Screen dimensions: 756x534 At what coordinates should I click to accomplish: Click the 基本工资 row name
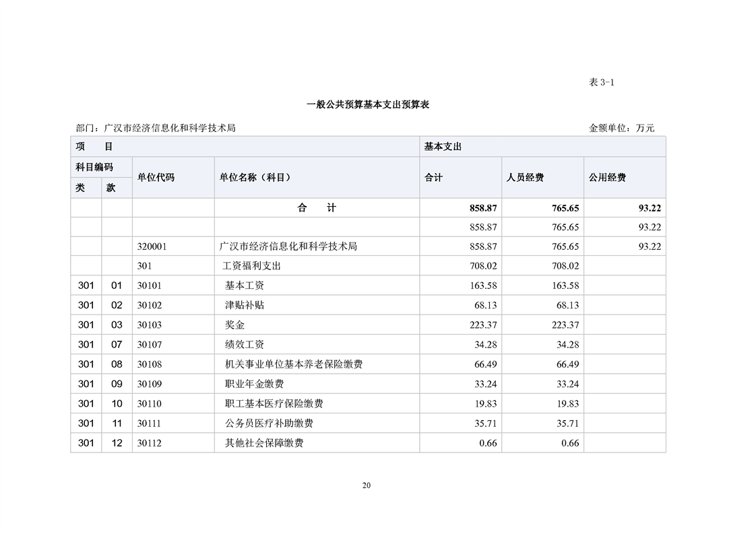[245, 286]
